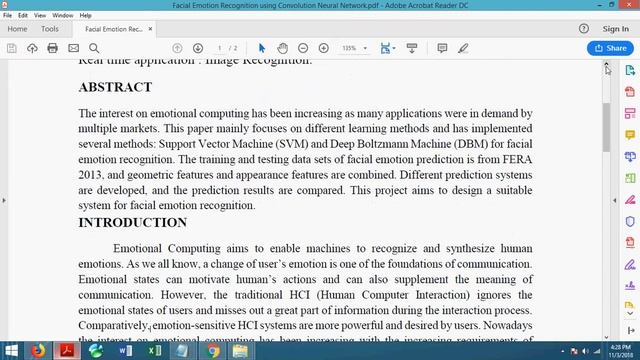Send file by email envelope icon
640x360 pixels.
(x=73, y=48)
